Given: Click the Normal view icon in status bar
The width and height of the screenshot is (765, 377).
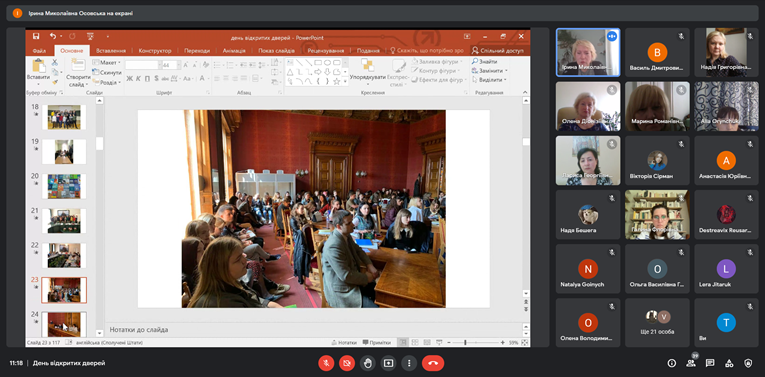Looking at the screenshot, I should click(x=403, y=342).
